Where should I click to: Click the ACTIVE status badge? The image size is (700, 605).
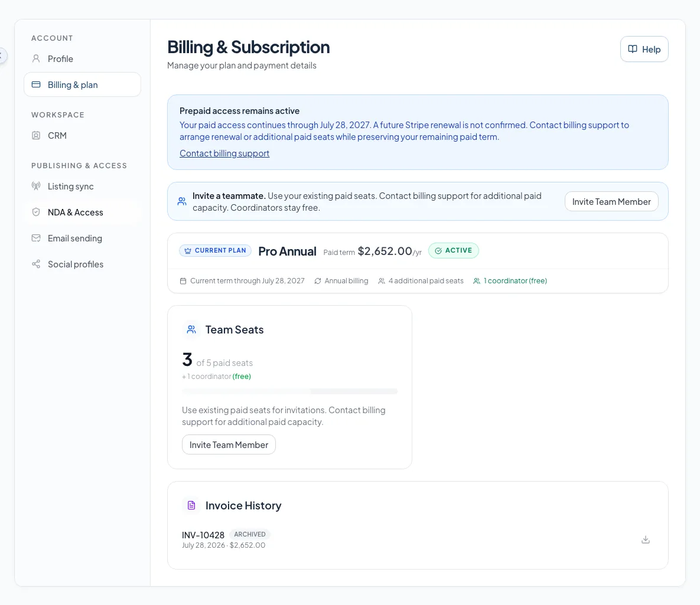click(454, 251)
